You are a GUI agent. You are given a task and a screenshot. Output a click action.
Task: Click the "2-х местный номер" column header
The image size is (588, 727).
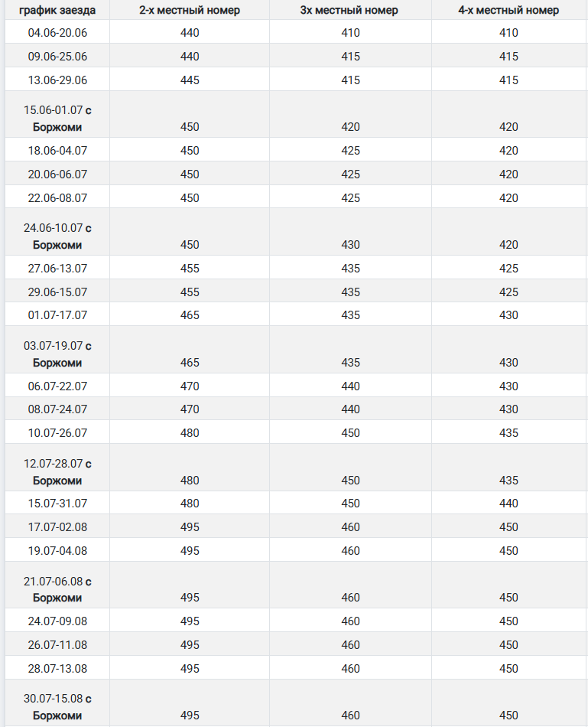tap(190, 10)
